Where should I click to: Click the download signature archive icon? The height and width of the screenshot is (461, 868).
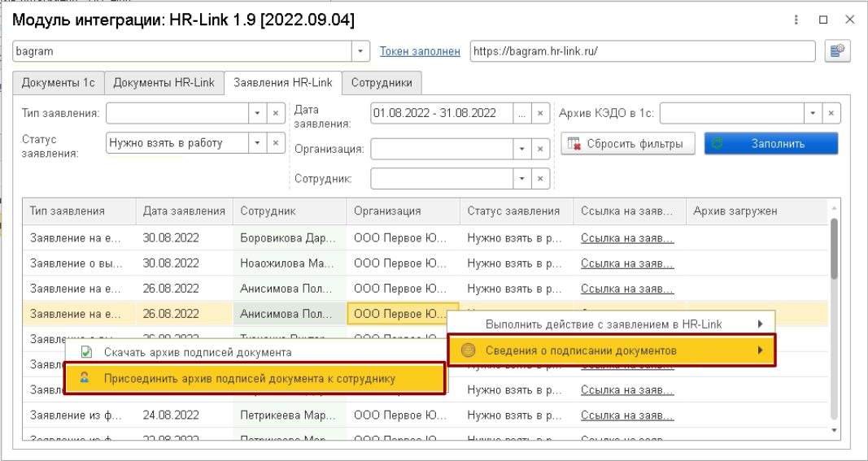[85, 352]
